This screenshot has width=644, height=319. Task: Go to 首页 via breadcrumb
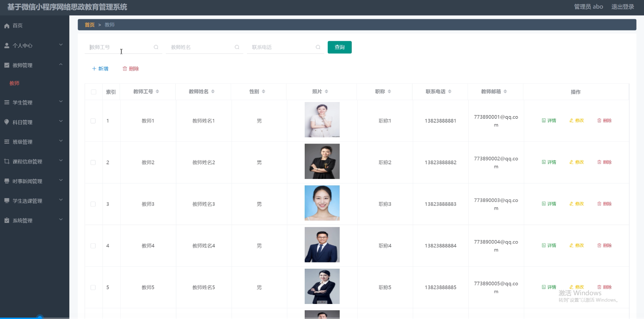[90, 25]
